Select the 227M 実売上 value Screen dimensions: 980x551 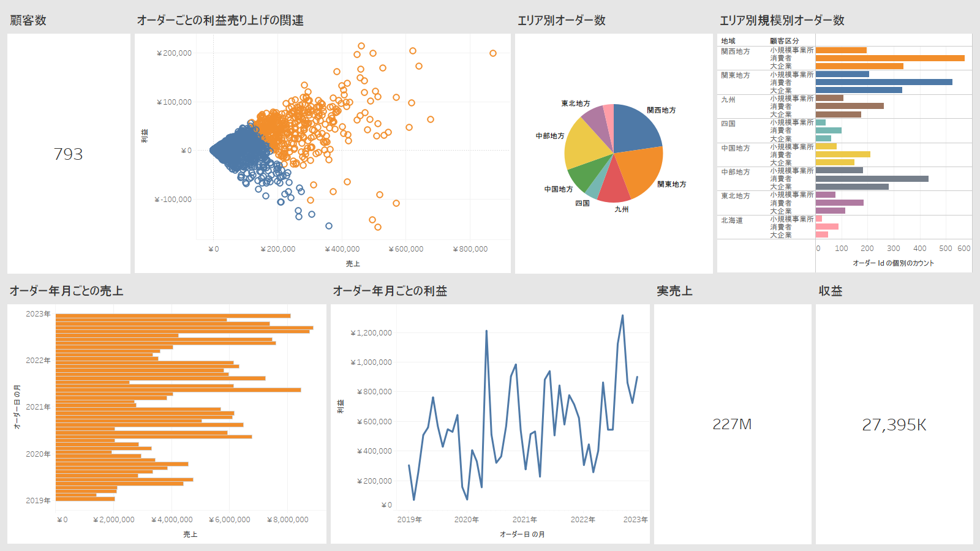[x=731, y=424]
